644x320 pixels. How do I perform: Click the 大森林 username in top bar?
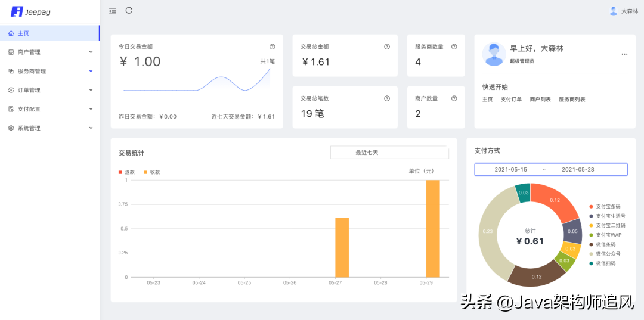(629, 11)
